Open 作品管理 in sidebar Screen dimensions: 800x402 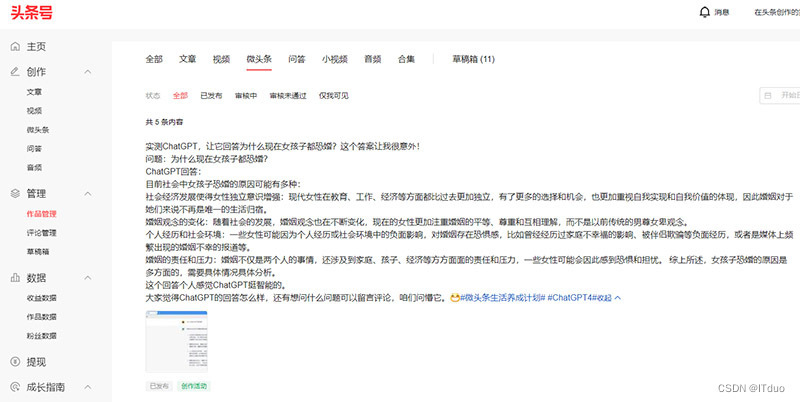pyautogui.click(x=41, y=214)
